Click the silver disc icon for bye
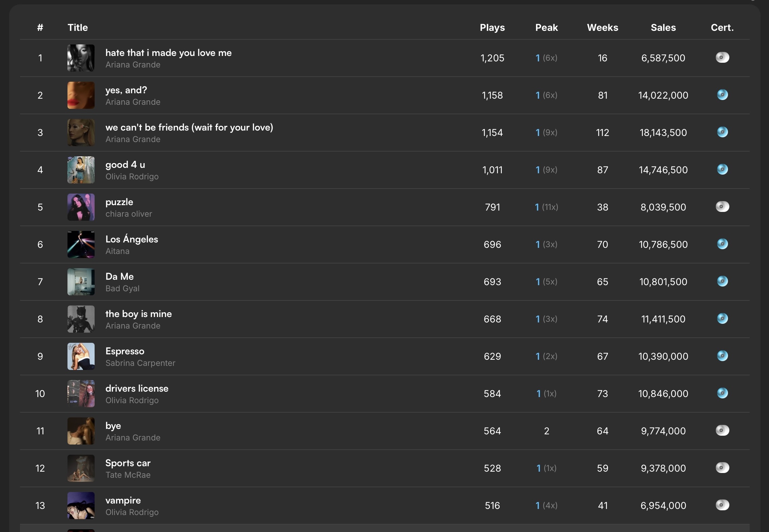769x532 pixels. click(722, 430)
